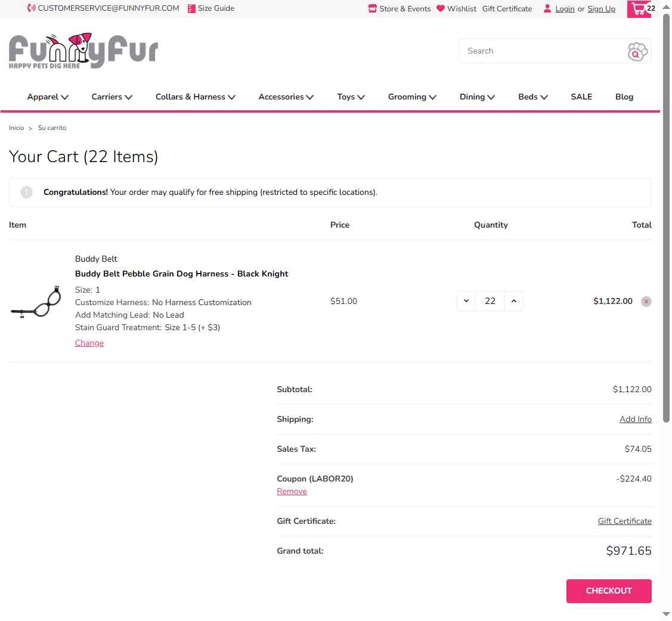Open the SALE menu item
This screenshot has width=672, height=621.
(581, 97)
